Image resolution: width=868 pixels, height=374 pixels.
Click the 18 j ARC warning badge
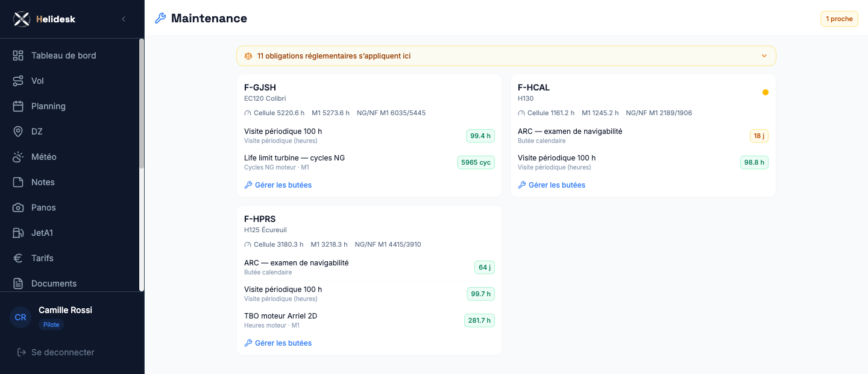(x=759, y=136)
